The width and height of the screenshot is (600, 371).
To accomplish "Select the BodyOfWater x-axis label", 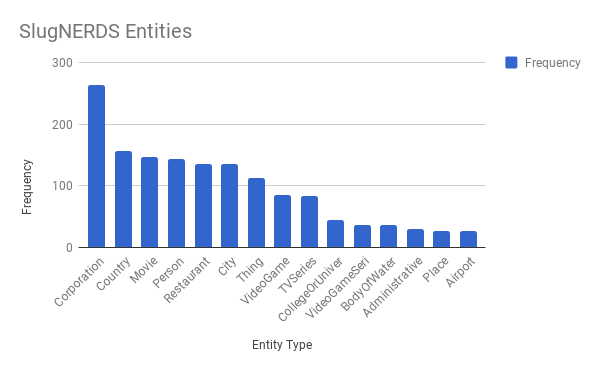I will tap(368, 285).
